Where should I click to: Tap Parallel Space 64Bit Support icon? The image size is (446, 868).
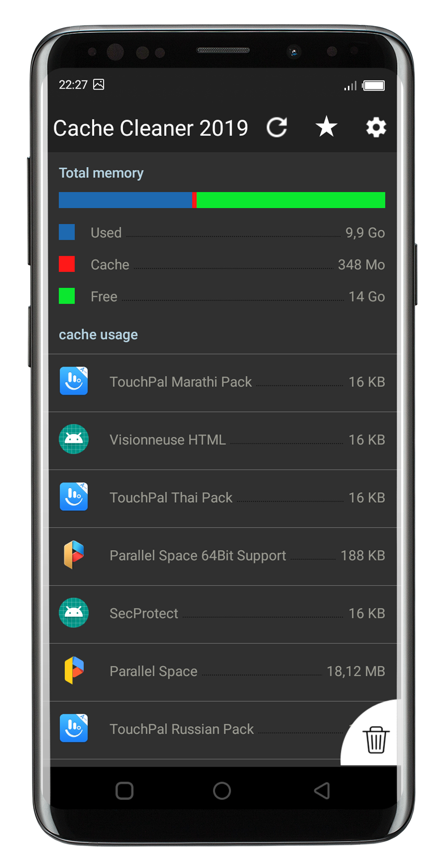(x=74, y=555)
